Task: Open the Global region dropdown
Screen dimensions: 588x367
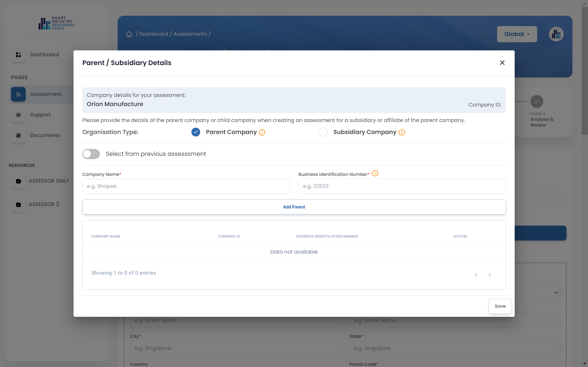Action: [x=517, y=34]
